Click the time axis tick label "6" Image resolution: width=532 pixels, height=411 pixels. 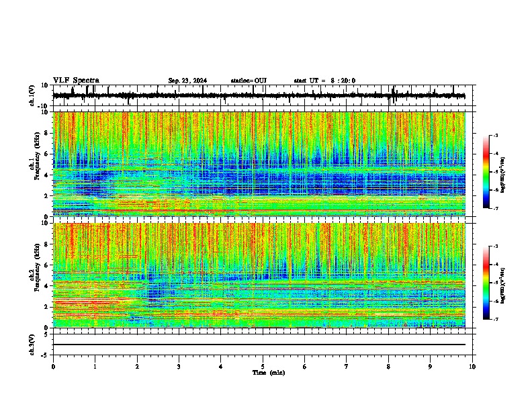(305, 367)
